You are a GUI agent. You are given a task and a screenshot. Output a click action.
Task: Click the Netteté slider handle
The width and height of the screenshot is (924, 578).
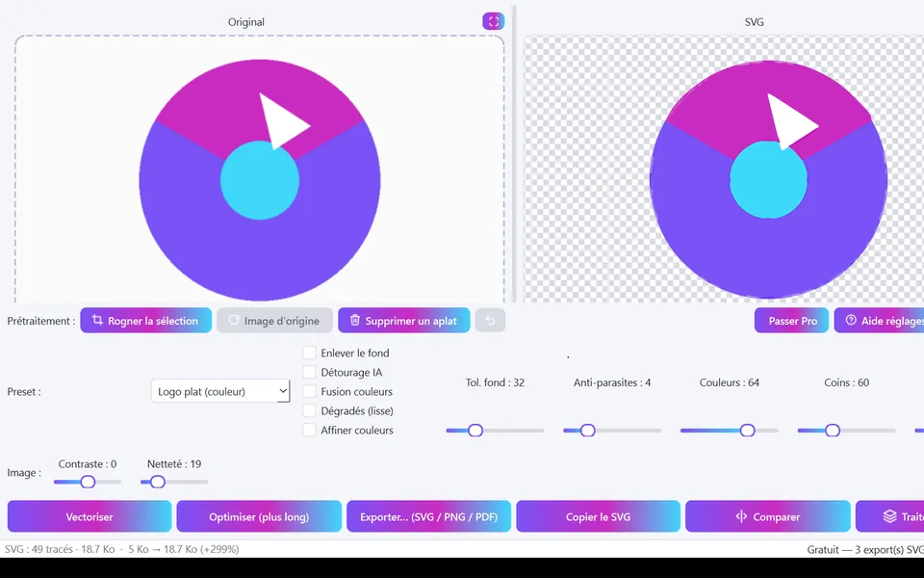point(157,482)
